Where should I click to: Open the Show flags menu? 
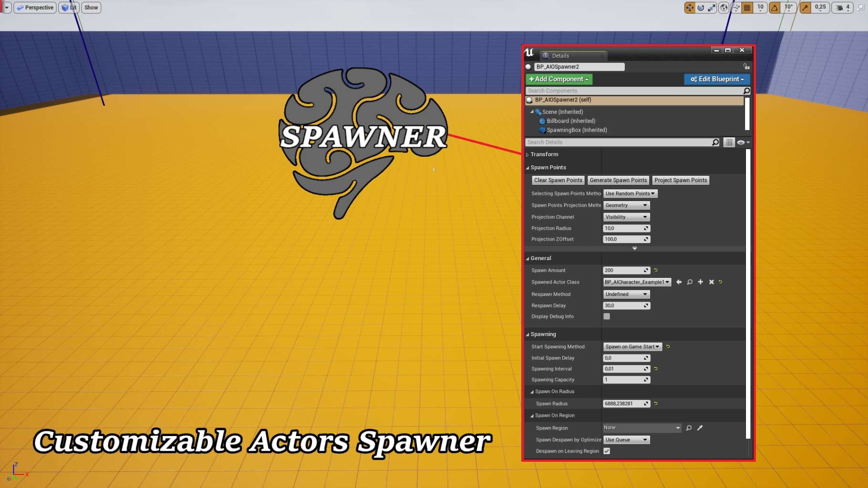pos(91,8)
